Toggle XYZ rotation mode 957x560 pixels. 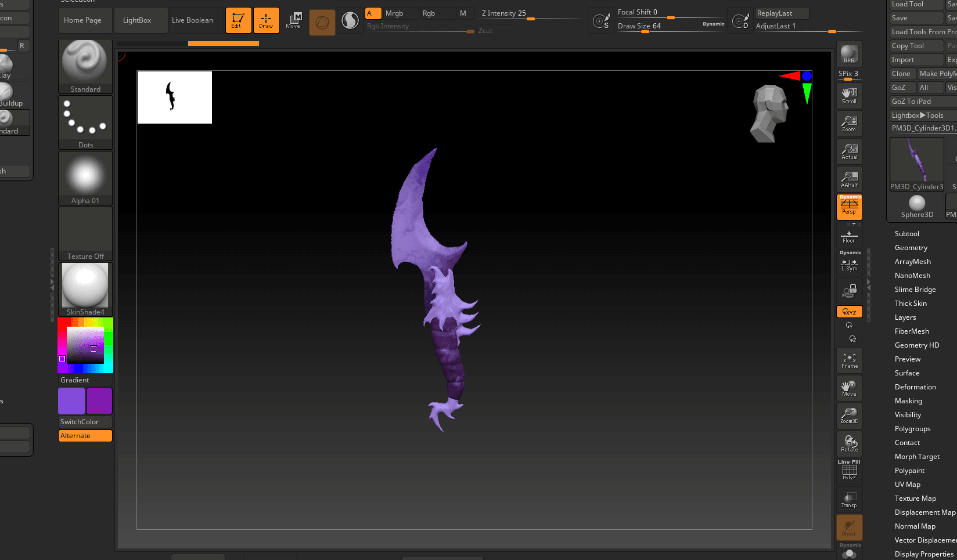pyautogui.click(x=849, y=312)
